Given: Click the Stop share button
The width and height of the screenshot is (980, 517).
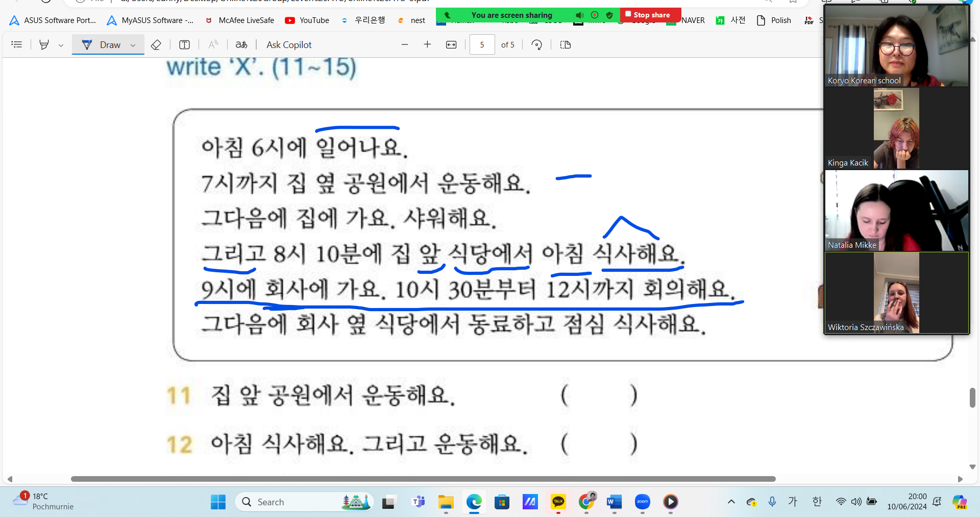Looking at the screenshot, I should pos(649,15).
